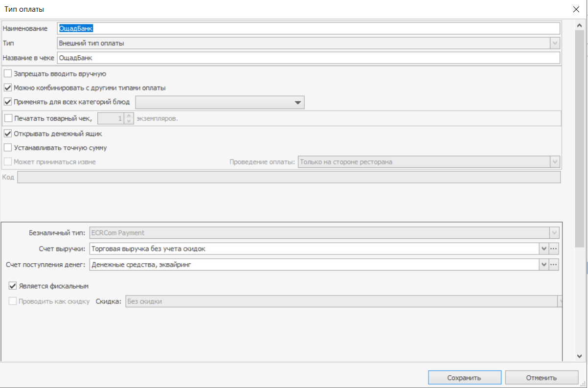The width and height of the screenshot is (588, 388).
Task: Click the Код input field
Action: pyautogui.click(x=289, y=177)
